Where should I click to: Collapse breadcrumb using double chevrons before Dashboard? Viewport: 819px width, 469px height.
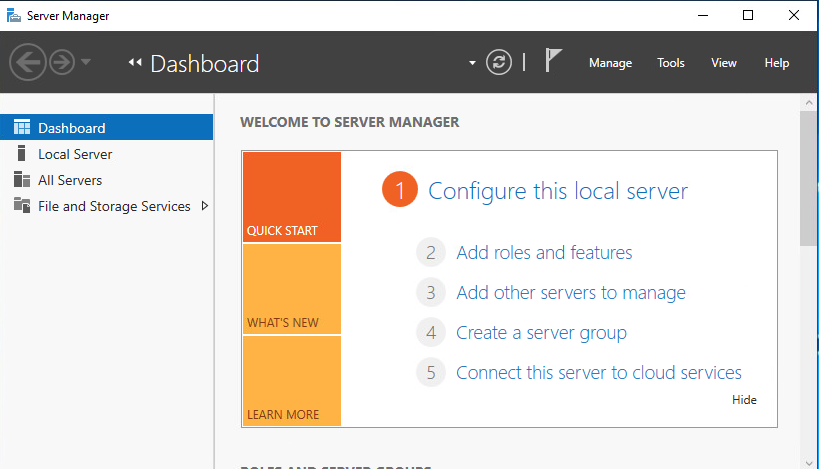pos(135,63)
